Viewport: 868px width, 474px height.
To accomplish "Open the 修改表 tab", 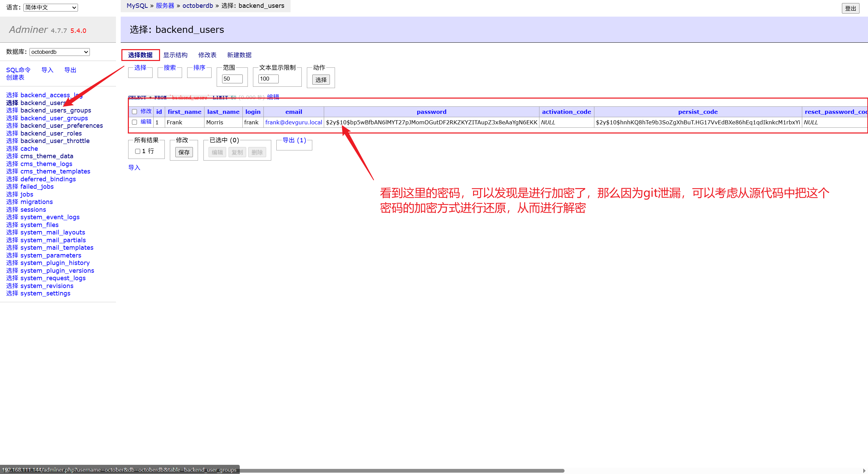I will (207, 55).
